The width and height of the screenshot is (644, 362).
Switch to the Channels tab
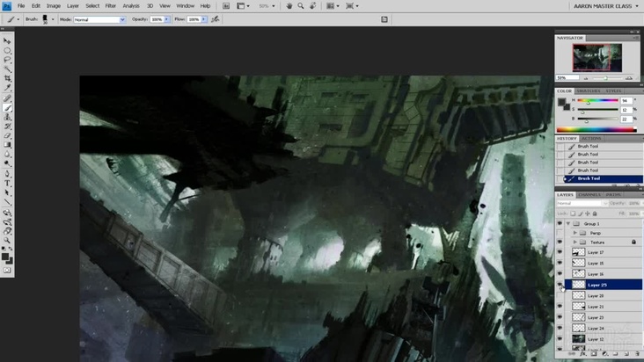[x=589, y=194]
